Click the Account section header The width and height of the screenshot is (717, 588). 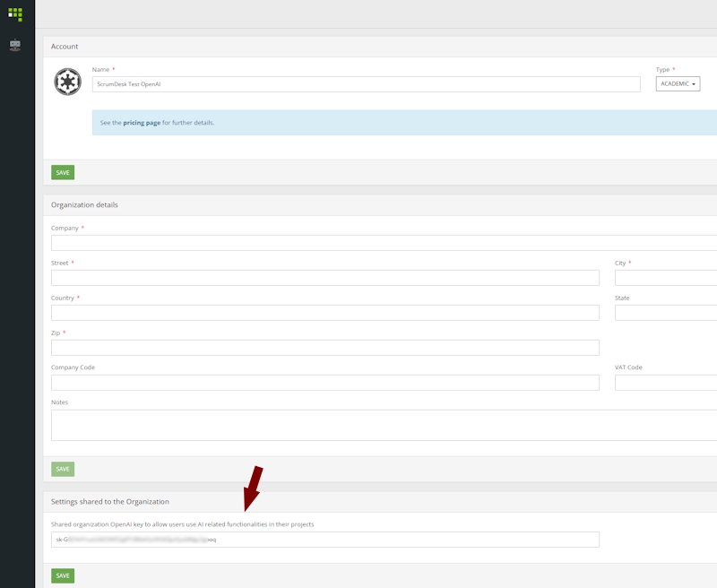click(65, 47)
